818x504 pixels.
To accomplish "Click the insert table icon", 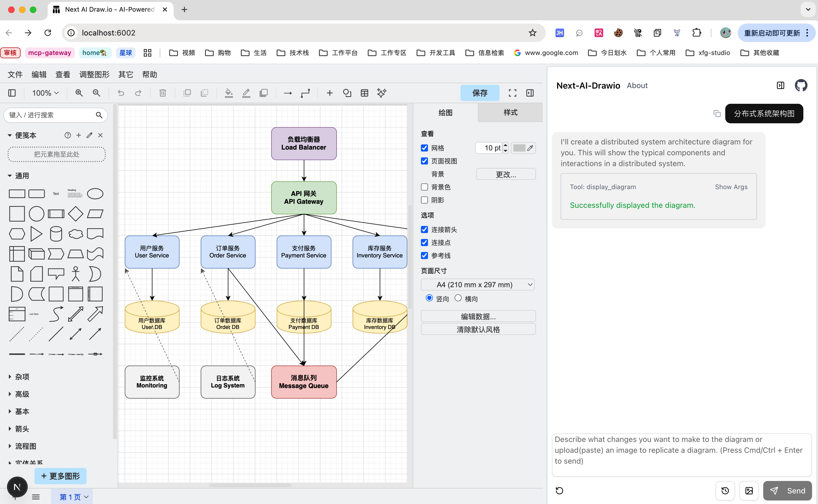I will (x=364, y=93).
